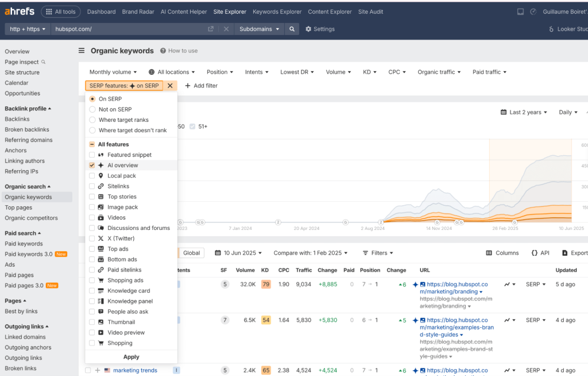
Task: Open Keywords Explorer in top navigation
Action: click(x=277, y=11)
